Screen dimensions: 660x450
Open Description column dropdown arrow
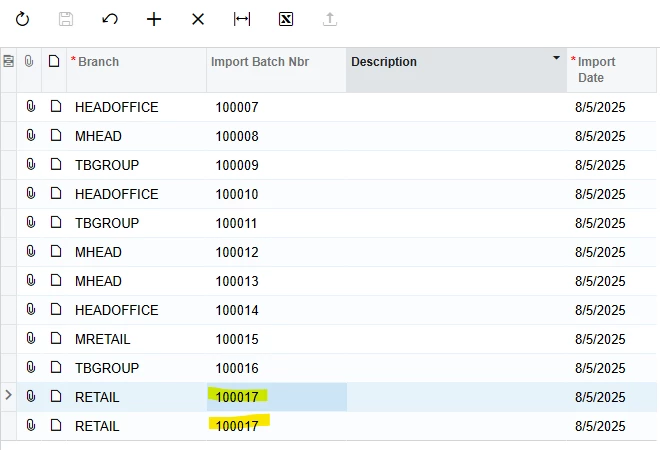556,58
